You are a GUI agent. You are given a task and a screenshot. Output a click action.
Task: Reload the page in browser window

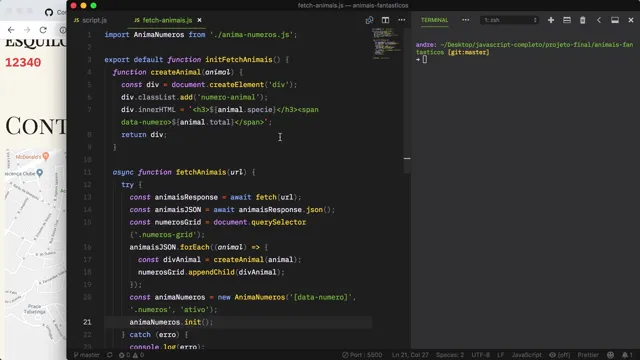click(43, 30)
